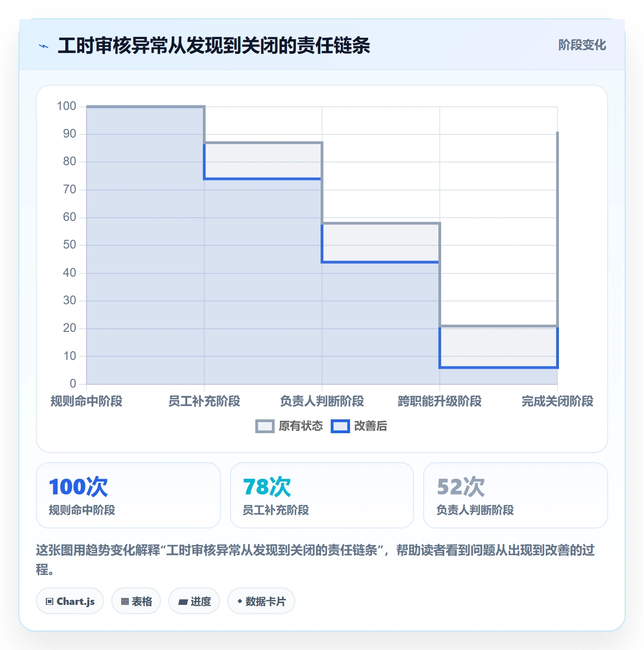This screenshot has height=650, width=644.
Task: Select the Chart.js tag chip
Action: (x=70, y=601)
